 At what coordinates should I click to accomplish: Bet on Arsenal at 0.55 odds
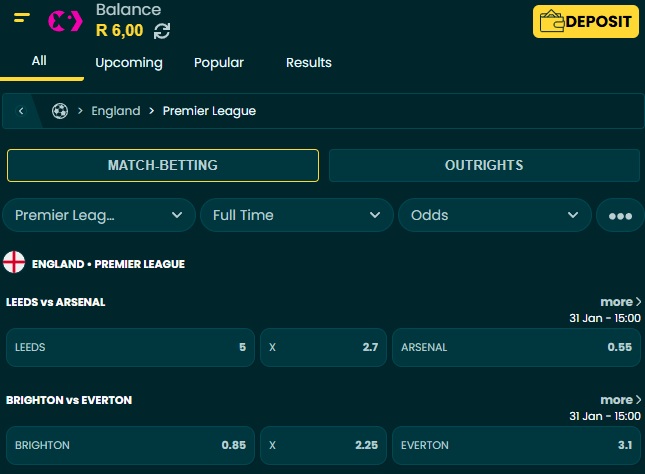coord(515,347)
